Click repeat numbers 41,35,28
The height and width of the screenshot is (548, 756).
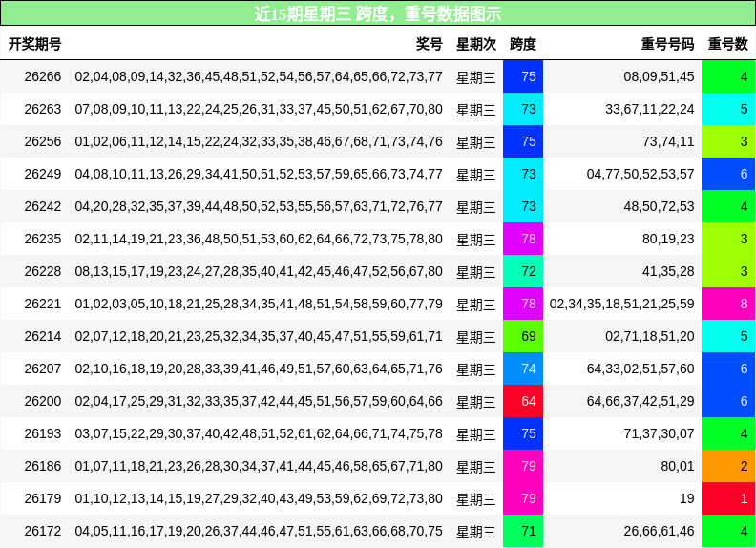pos(668,271)
